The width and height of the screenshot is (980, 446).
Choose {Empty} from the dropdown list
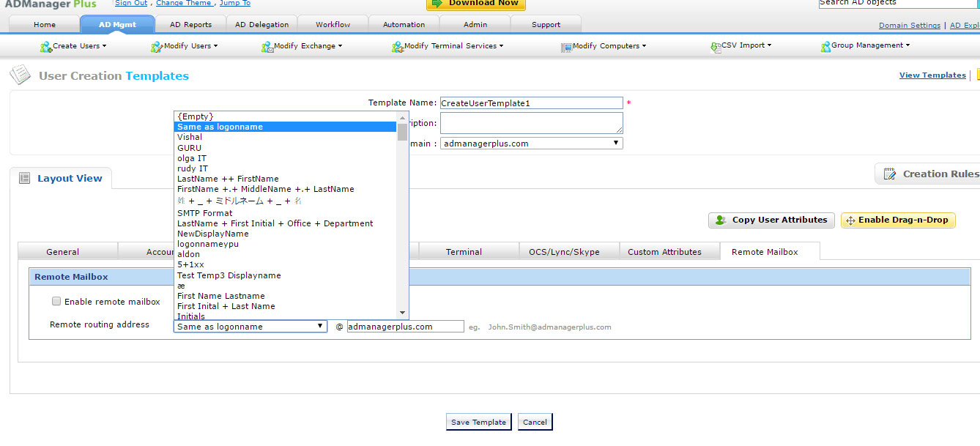285,116
